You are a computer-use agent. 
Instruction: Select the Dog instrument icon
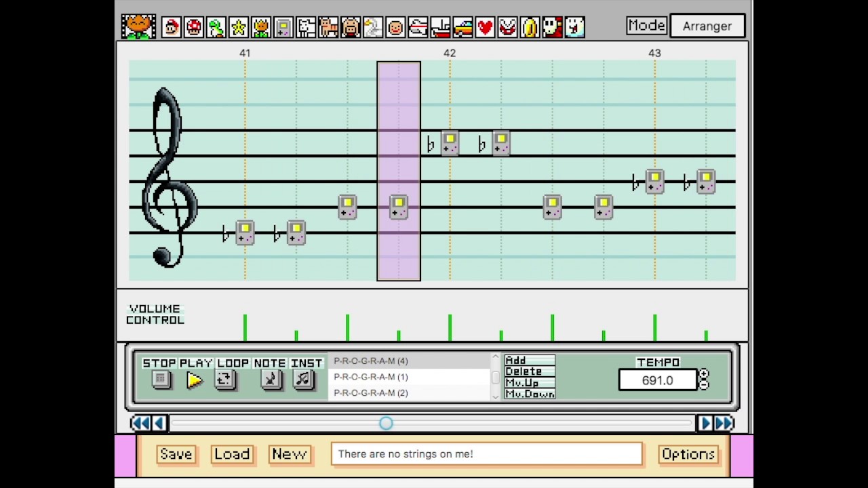(x=306, y=27)
